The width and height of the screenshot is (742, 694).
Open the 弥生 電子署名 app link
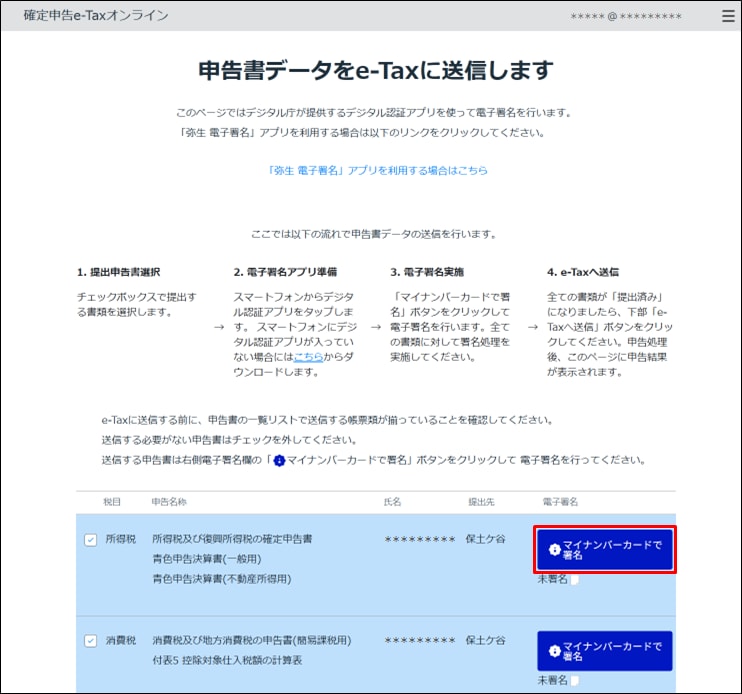point(377,171)
